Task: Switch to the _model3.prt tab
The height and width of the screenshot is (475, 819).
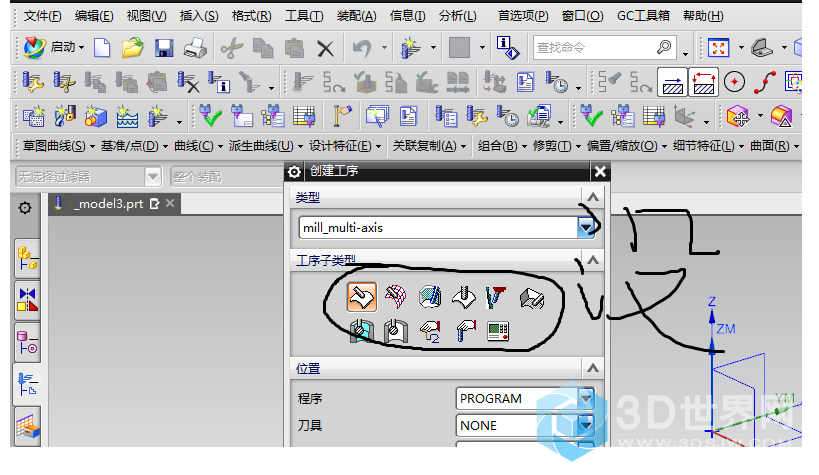Action: point(115,204)
